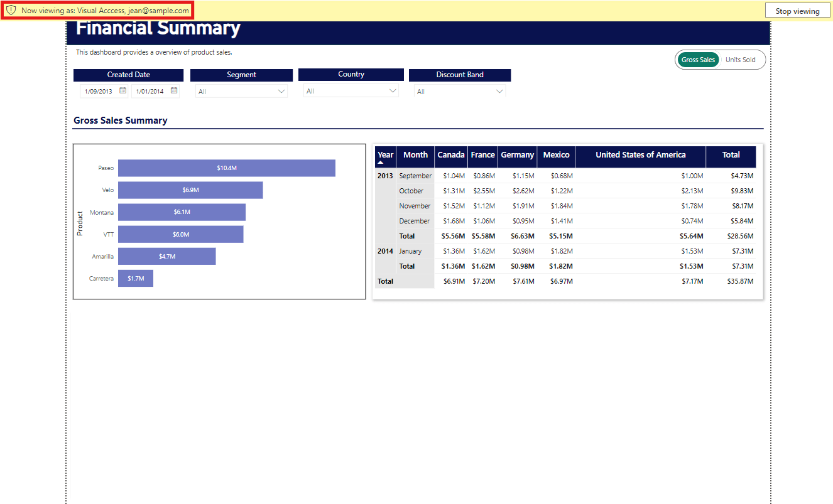Switch the measure toggle to Units Sold
The image size is (833, 504).
[740, 60]
